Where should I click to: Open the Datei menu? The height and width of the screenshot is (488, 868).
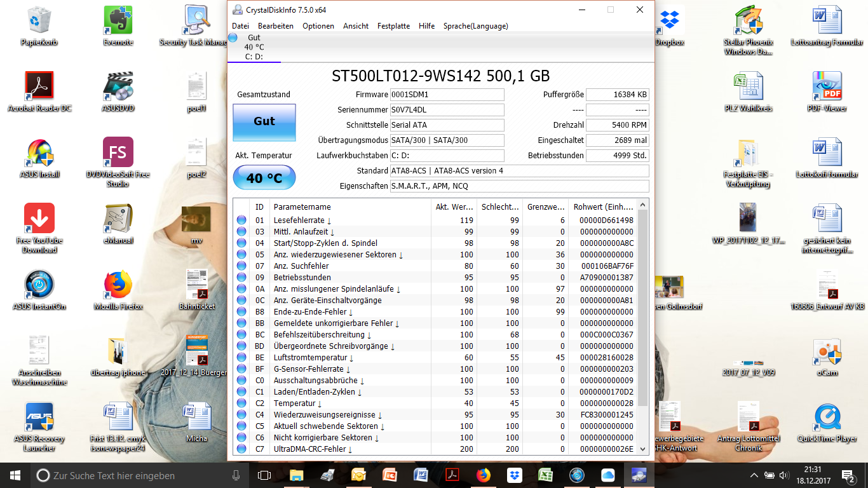240,26
